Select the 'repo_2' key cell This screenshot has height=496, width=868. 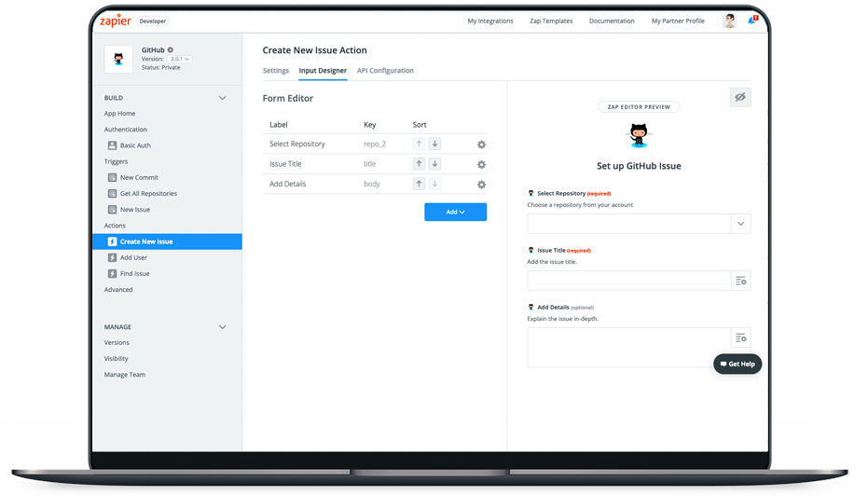pyautogui.click(x=375, y=144)
